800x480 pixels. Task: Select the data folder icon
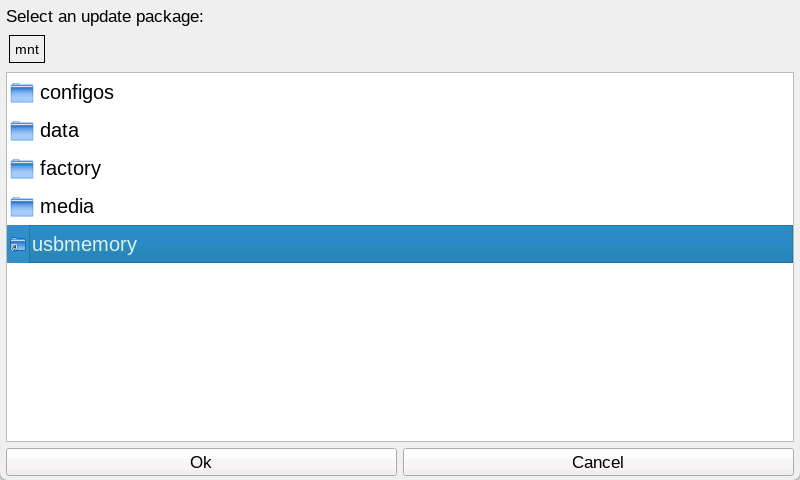[22, 131]
